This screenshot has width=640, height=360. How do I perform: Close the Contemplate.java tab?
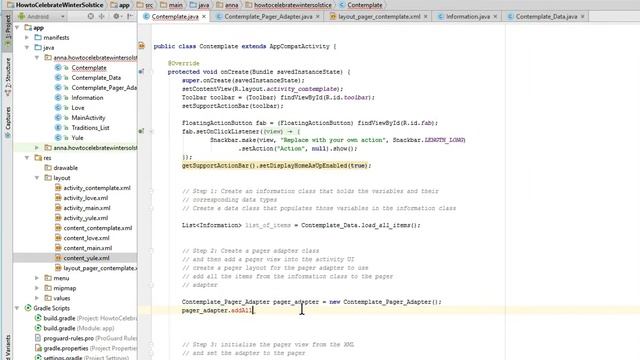pyautogui.click(x=204, y=17)
